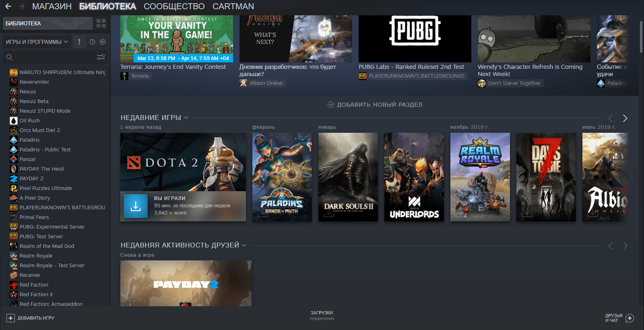Image resolution: width=644 pixels, height=330 pixels.
Task: Open 7 Days to Die cover thumbnail
Action: point(546,177)
